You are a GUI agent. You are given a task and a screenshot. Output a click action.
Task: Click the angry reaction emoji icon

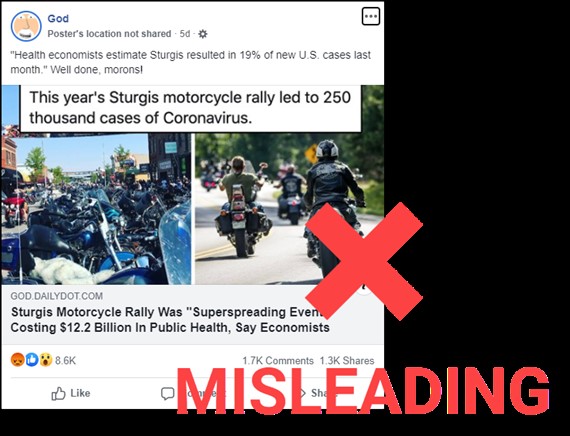[17, 360]
